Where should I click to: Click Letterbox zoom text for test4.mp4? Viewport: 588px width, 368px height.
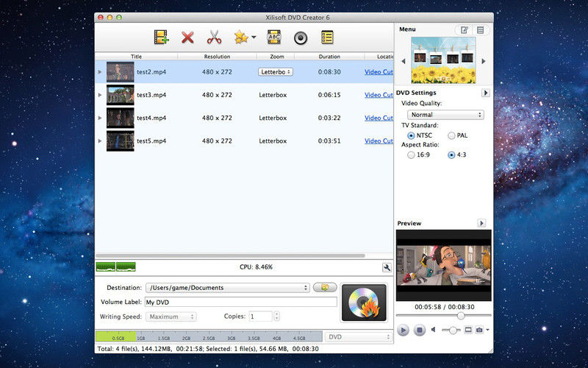(x=273, y=118)
